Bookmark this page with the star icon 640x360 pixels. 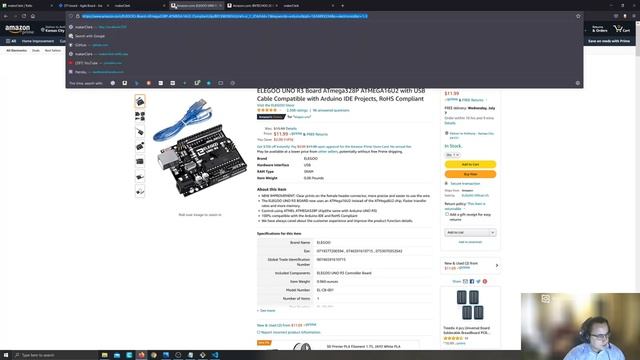tap(578, 16)
